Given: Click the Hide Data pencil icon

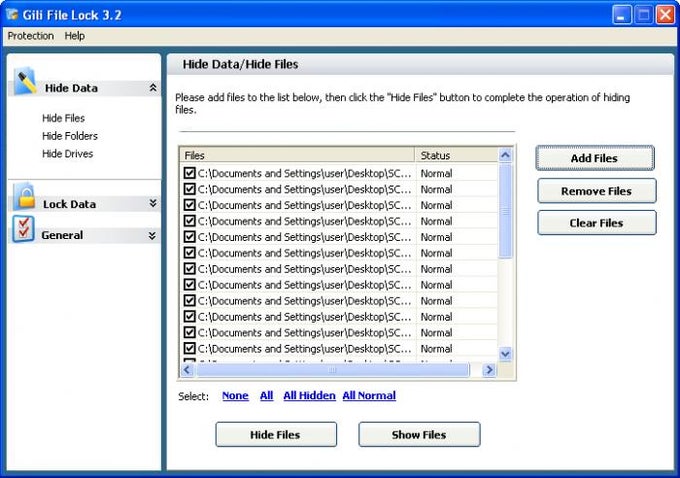Looking at the screenshot, I should 26,81.
